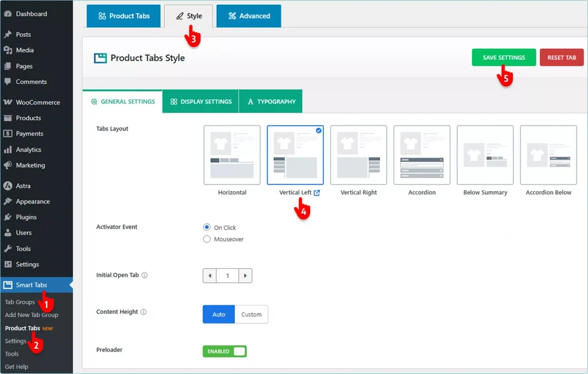Viewport: 588px width, 374px height.
Task: Expand the Smart Tabs sidebar menu
Action: [32, 285]
